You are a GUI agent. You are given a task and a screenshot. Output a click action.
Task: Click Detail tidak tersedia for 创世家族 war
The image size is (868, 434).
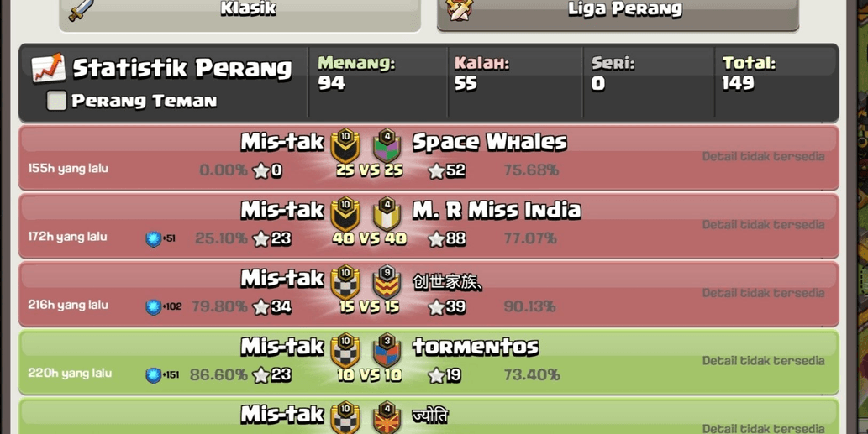point(763,293)
